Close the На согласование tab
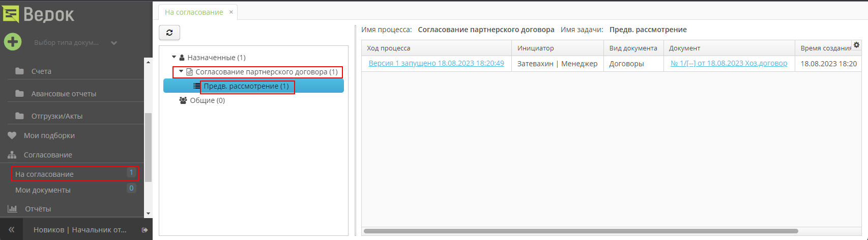Screen dimensions: 868x240 tap(231, 12)
